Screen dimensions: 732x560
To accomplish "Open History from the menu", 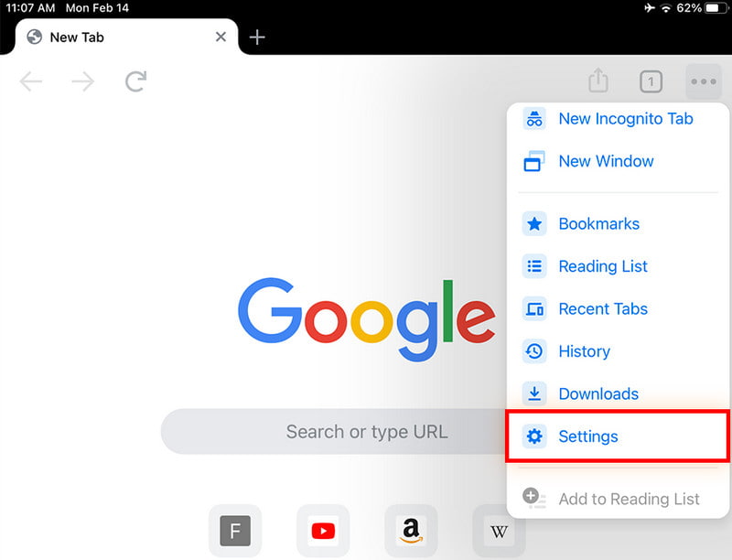I will (618, 351).
